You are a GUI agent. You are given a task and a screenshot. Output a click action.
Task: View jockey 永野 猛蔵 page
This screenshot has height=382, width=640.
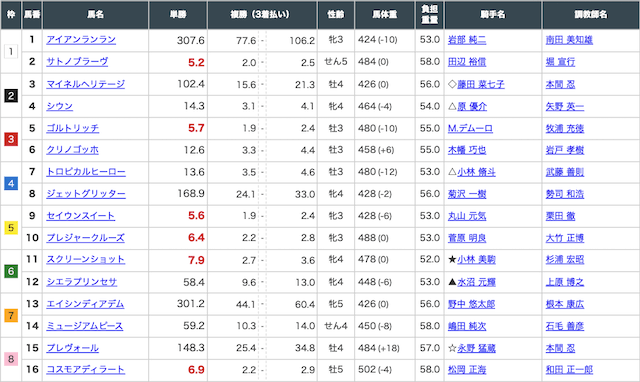click(x=476, y=349)
